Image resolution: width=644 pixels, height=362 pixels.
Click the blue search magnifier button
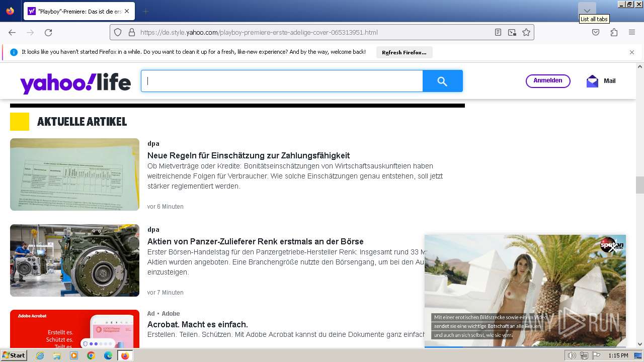coord(442,81)
